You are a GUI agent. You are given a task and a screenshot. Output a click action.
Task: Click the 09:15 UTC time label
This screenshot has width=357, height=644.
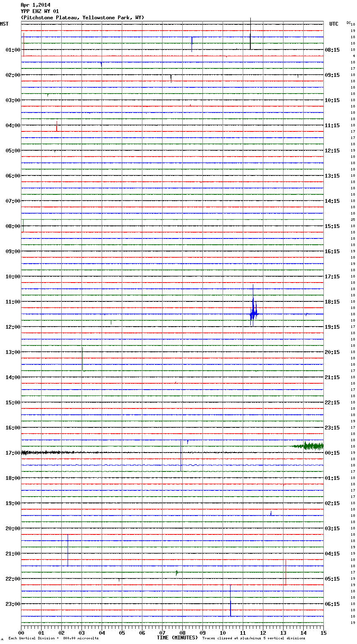[x=332, y=75]
